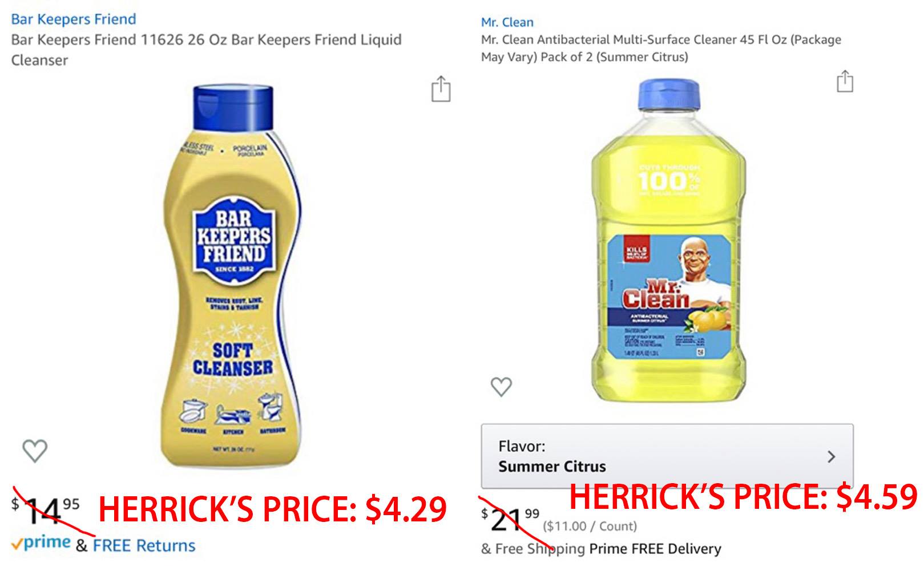Favorite the Bar Keepers Friend cleanser with heart
This screenshot has height=571, width=924.
[x=35, y=451]
